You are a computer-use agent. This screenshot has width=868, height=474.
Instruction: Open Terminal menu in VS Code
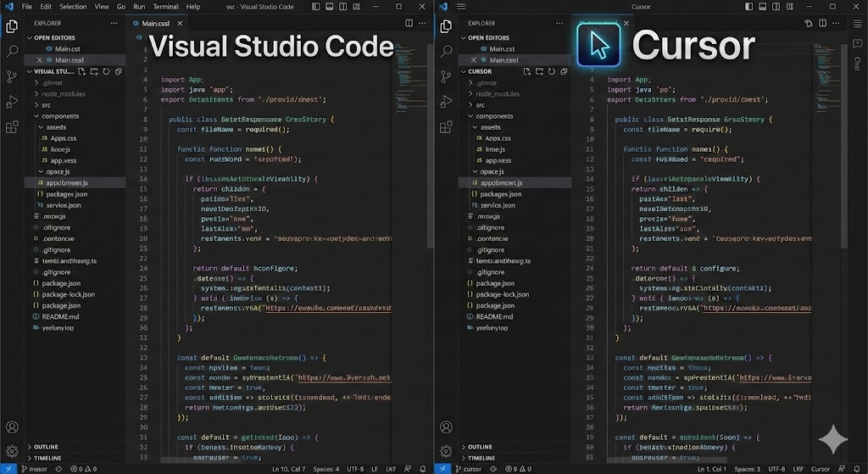(165, 7)
